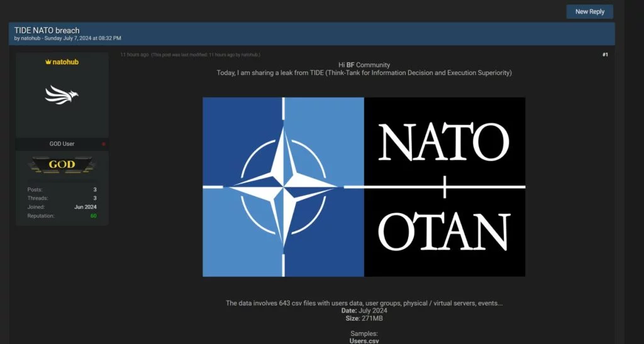Open the #1 post permalink
This screenshot has height=344, width=644.
tap(605, 55)
